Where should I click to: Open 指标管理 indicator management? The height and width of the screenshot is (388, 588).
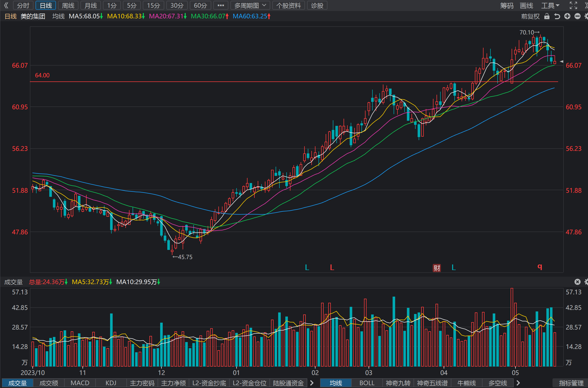point(571,383)
